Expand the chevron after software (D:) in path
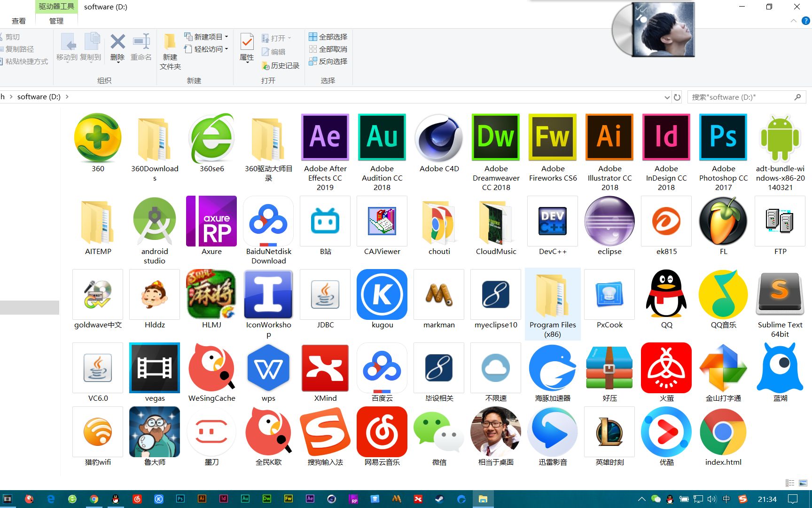The height and width of the screenshot is (508, 812). tap(67, 97)
